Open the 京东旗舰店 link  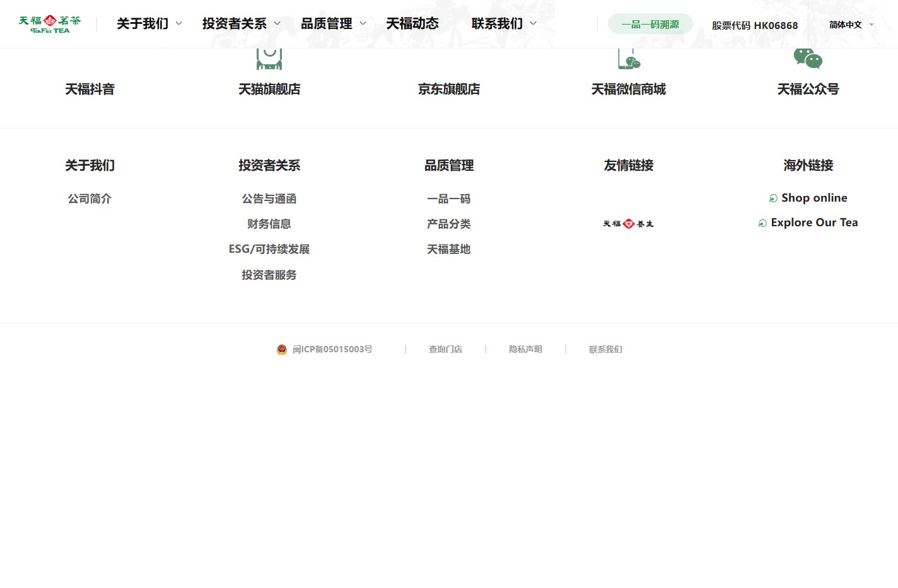point(449,89)
